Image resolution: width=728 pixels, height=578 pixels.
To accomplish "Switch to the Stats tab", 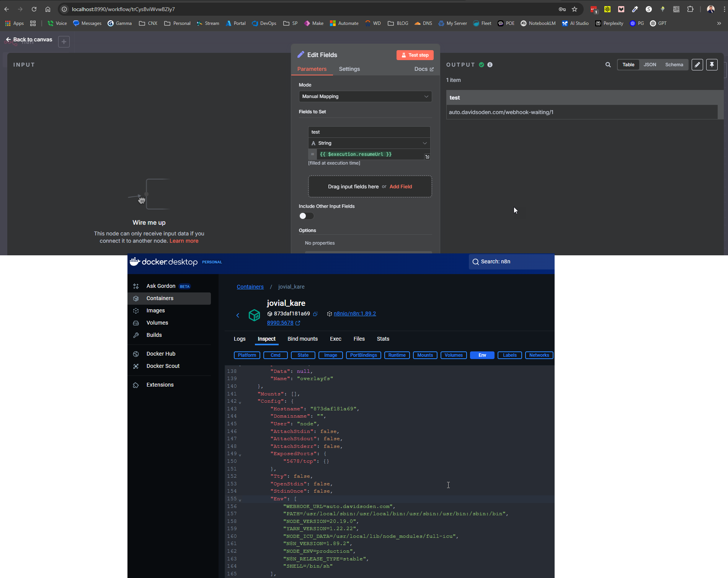I will (x=383, y=339).
